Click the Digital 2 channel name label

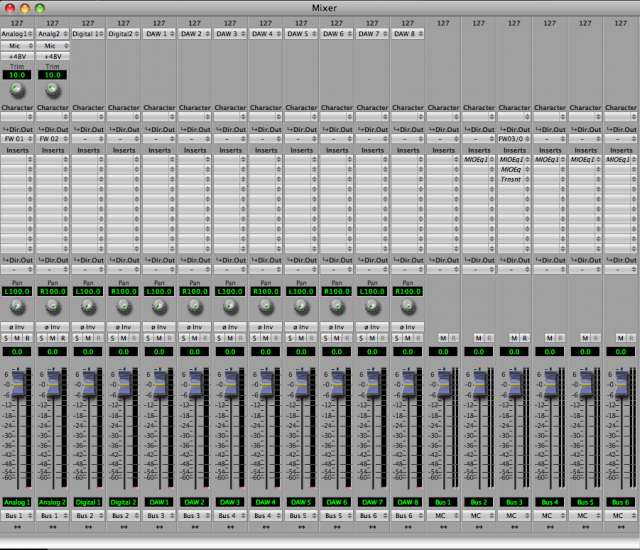(124, 502)
